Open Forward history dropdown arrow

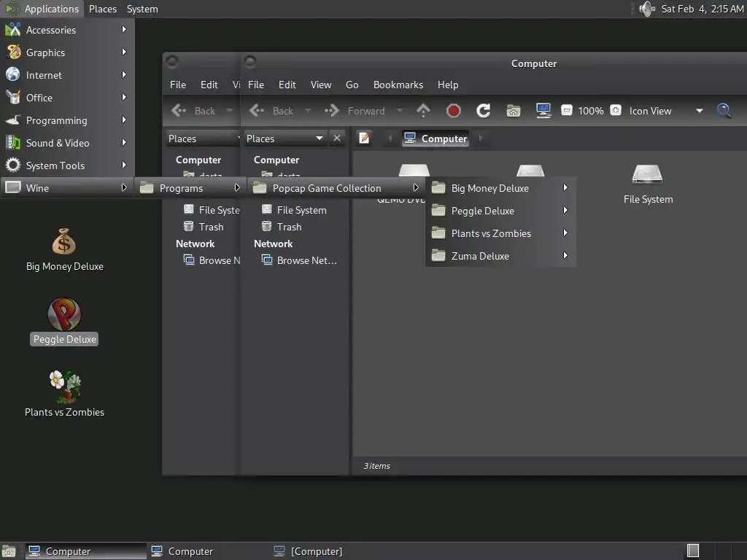400,111
